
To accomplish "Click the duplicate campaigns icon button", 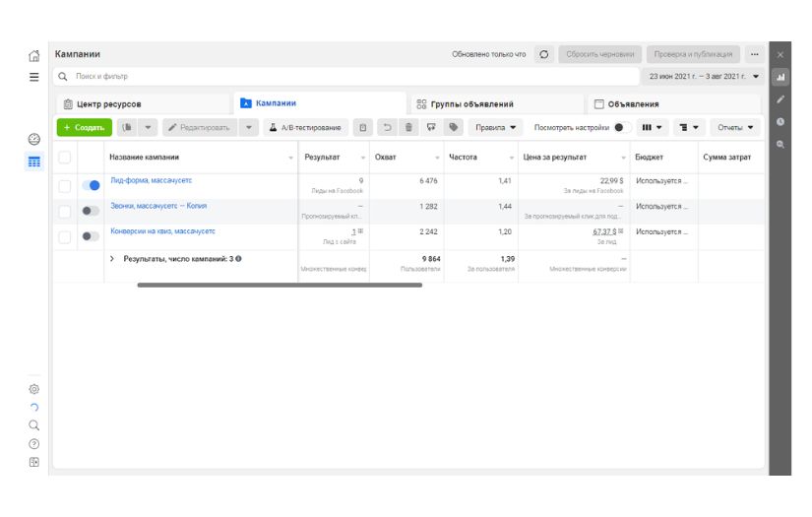I will coord(127,127).
